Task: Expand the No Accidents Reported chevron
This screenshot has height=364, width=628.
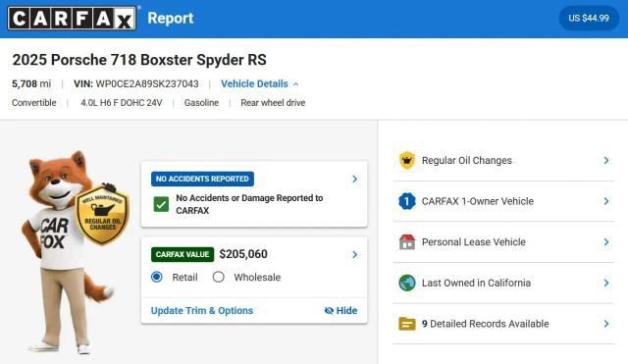Action: (x=355, y=179)
